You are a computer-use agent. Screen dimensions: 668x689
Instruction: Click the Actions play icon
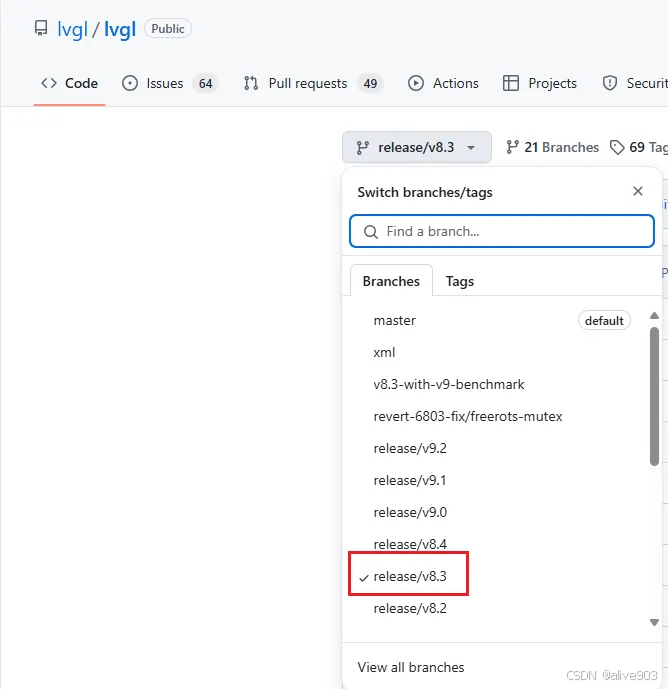point(416,83)
